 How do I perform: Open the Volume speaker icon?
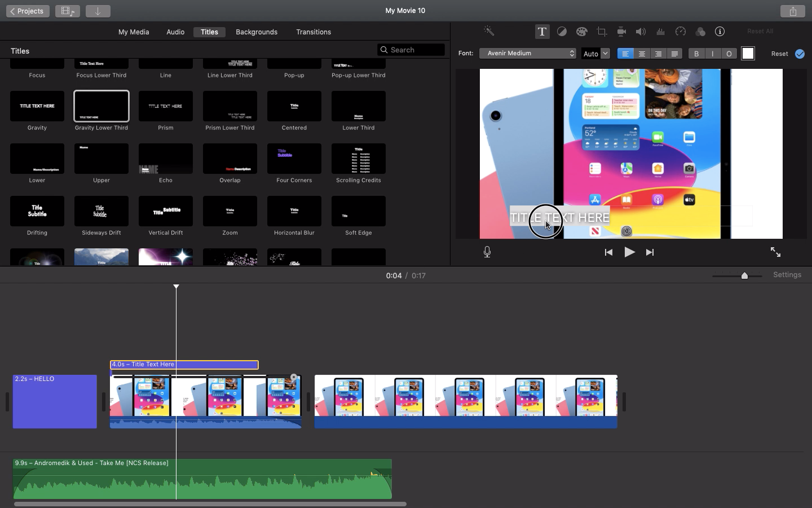click(641, 32)
